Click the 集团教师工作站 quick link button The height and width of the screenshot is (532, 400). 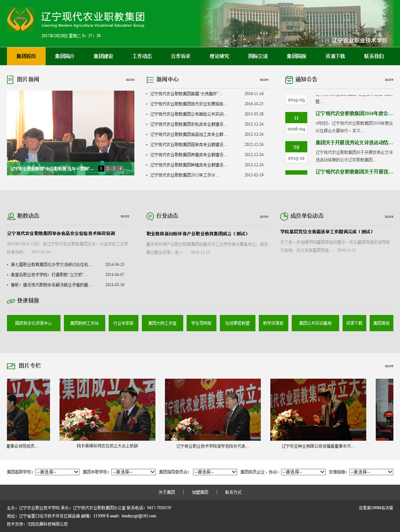pyautogui.click(x=84, y=323)
